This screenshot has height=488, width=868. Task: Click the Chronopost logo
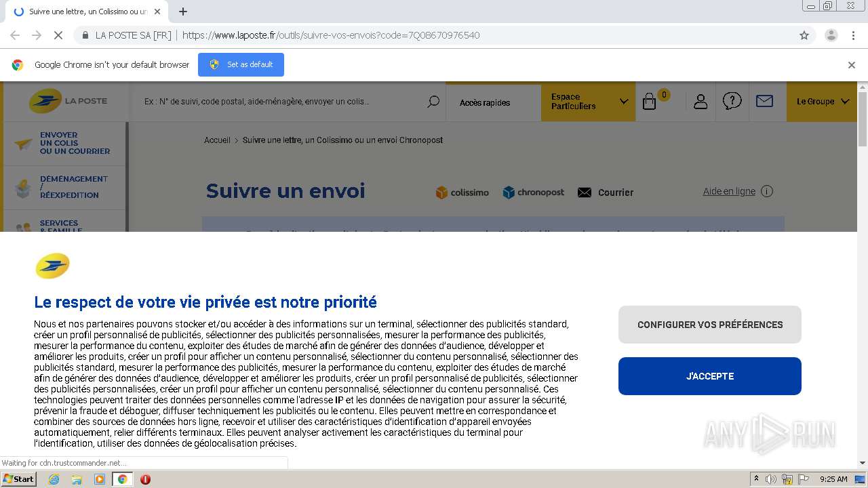pyautogui.click(x=534, y=192)
